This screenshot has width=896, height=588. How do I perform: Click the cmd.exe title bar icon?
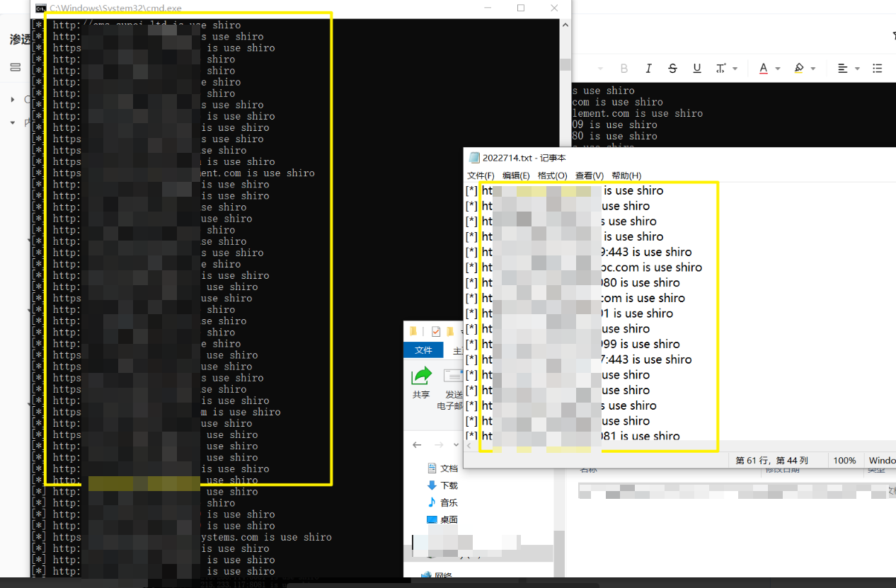41,8
